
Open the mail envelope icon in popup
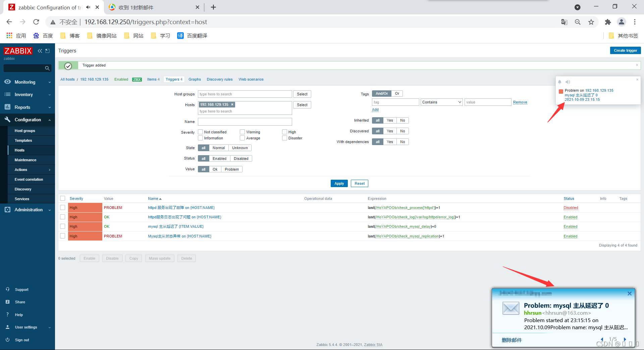tap(511, 308)
